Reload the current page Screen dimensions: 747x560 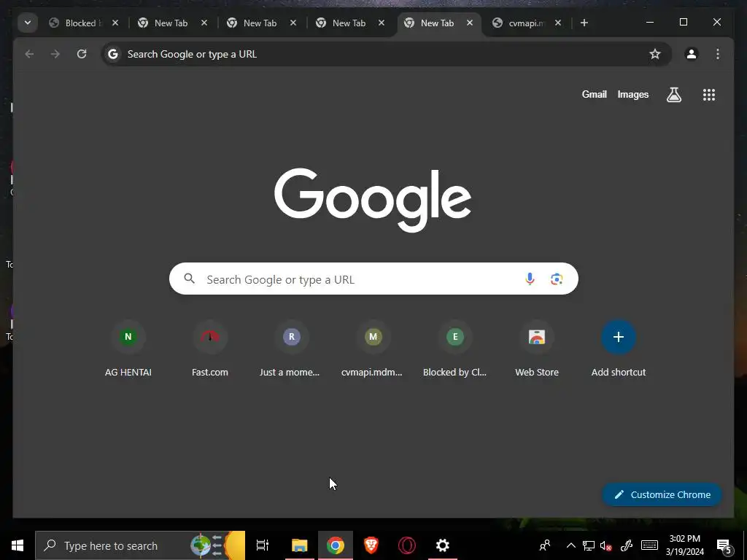point(82,54)
